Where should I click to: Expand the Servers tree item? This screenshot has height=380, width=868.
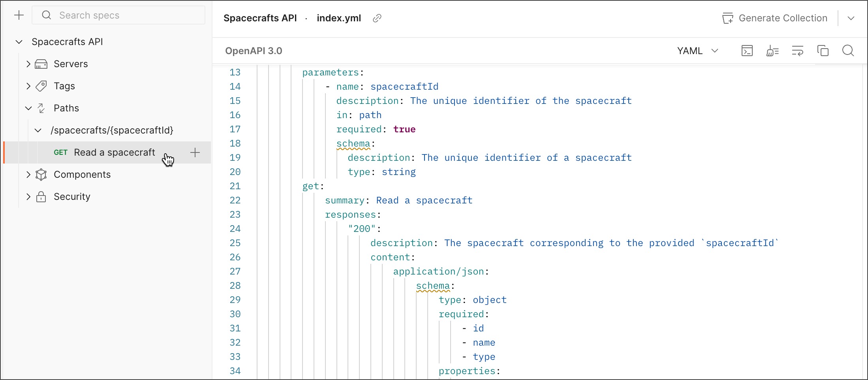(28, 64)
